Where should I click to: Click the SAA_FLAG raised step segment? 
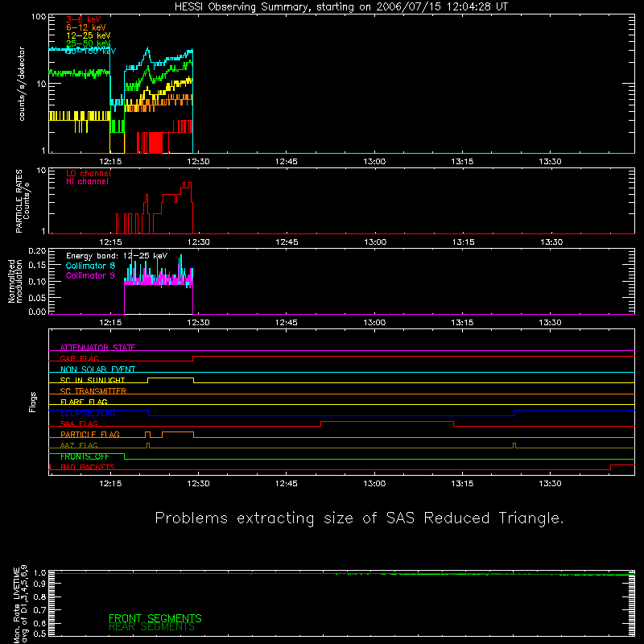tap(387, 422)
